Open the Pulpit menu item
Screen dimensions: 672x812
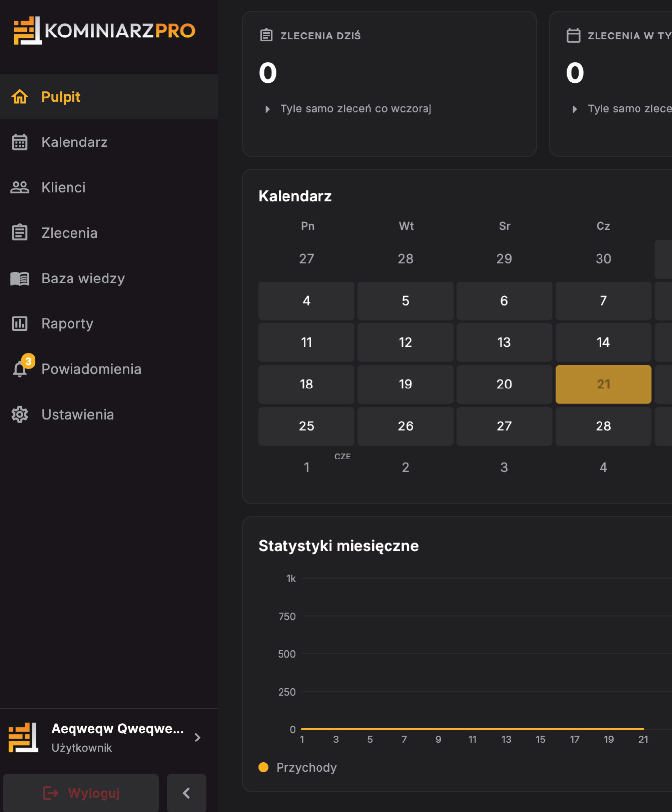(109, 97)
